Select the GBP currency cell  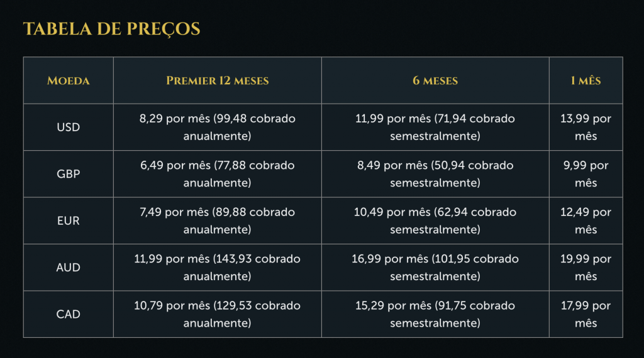pyautogui.click(x=68, y=174)
